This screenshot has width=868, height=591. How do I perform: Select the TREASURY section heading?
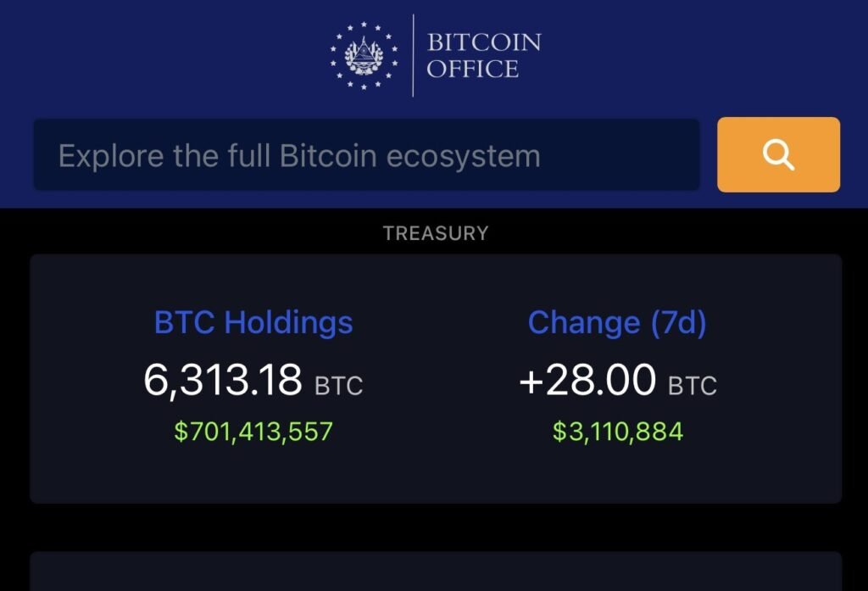pyautogui.click(x=436, y=233)
